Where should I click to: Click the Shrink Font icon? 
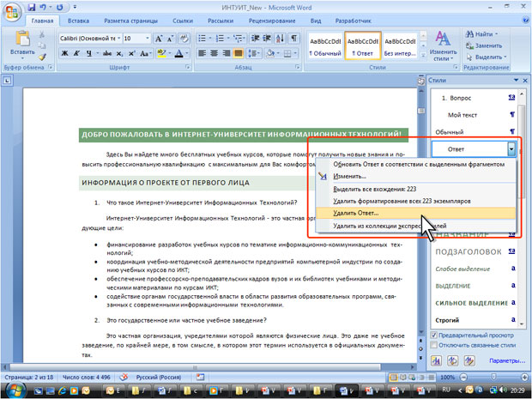[x=171, y=39]
